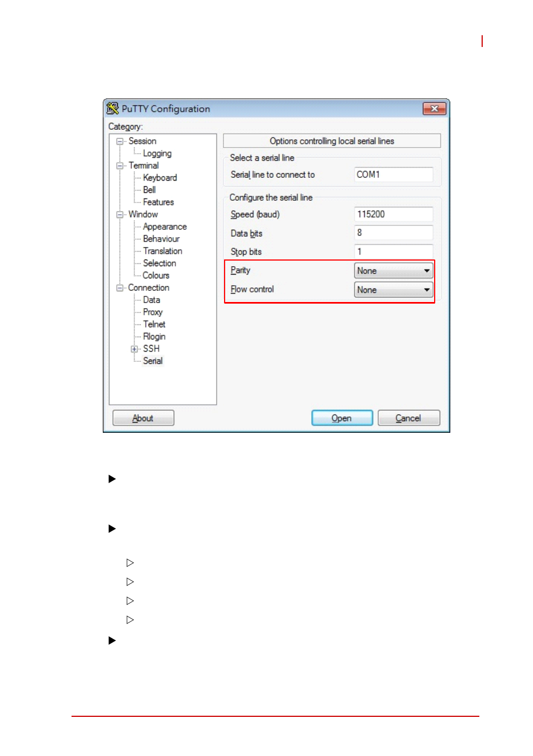Click the Data bits field
This screenshot has width=533, height=756.
(x=393, y=233)
